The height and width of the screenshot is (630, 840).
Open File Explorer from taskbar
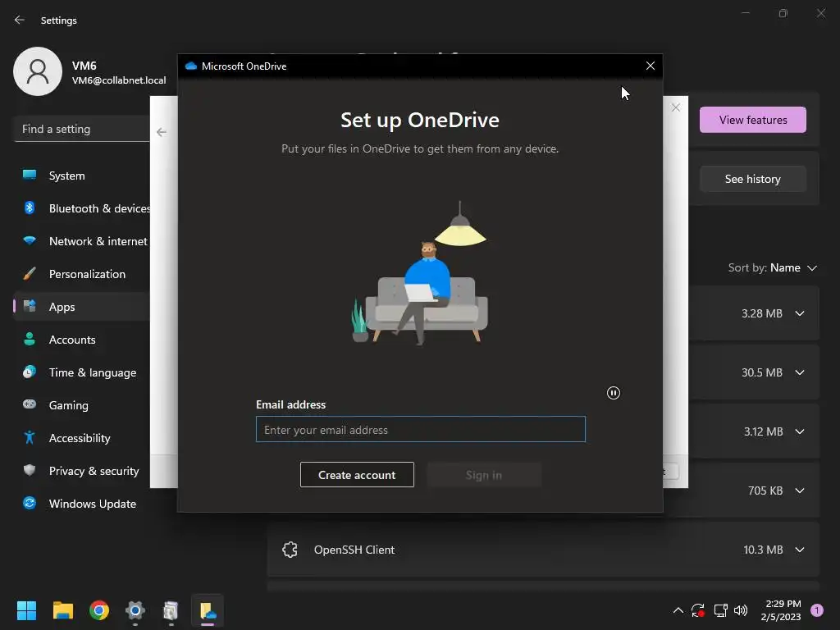coord(62,610)
